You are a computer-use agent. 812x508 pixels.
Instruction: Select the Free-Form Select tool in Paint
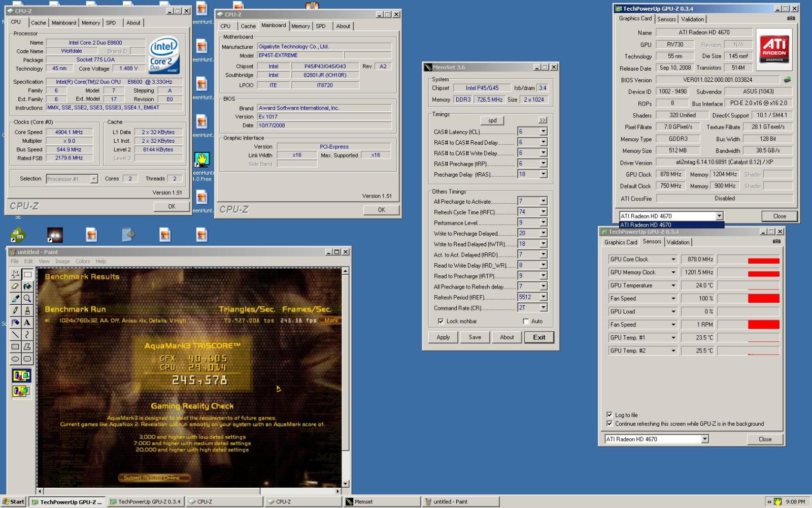pos(15,274)
